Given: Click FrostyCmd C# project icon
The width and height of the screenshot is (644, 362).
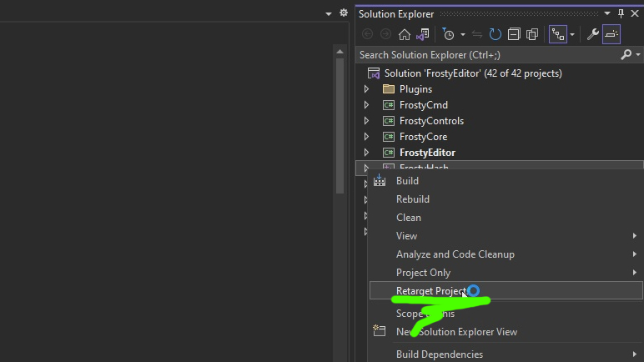Looking at the screenshot, I should click(x=389, y=105).
